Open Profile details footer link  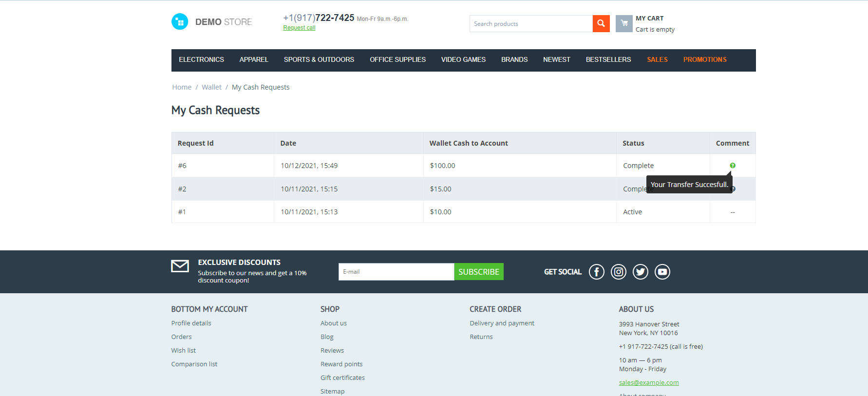[x=191, y=323]
